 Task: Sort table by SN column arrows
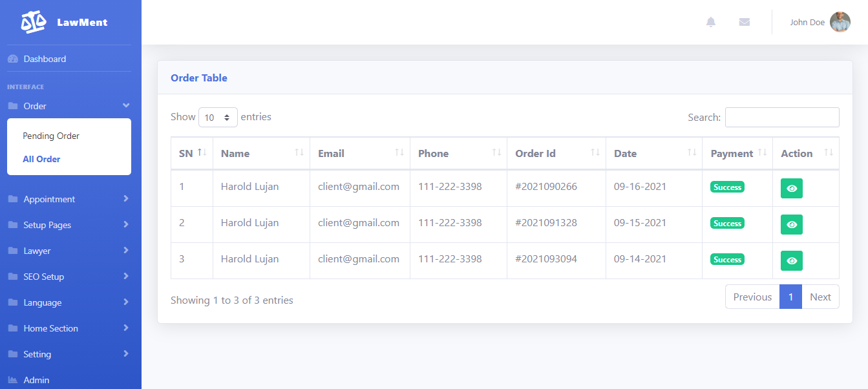click(x=202, y=152)
